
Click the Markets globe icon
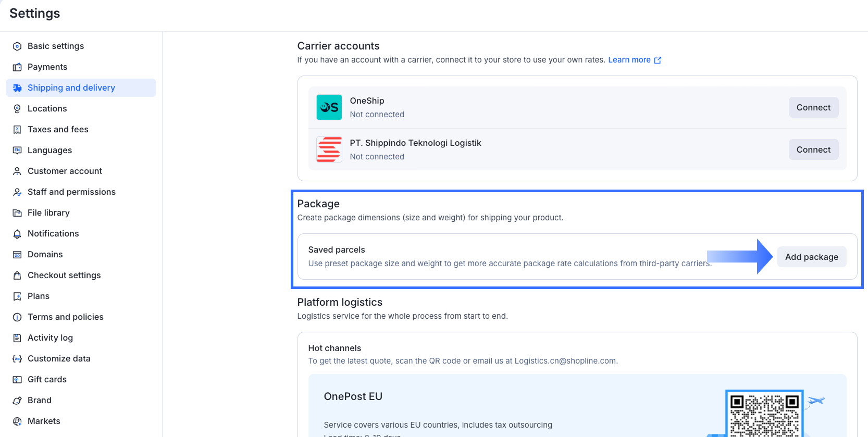tap(17, 421)
